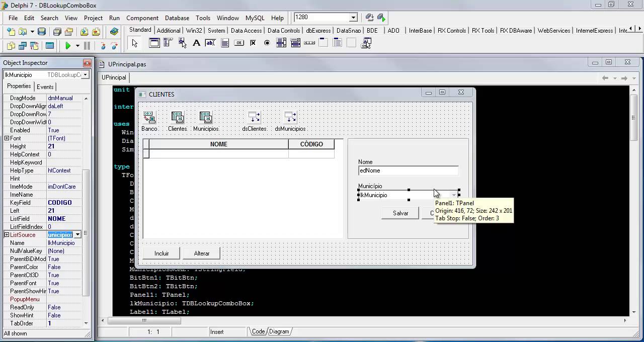This screenshot has height=342, width=644.
Task: Switch to Data Access palette tab
Action: pyautogui.click(x=246, y=30)
